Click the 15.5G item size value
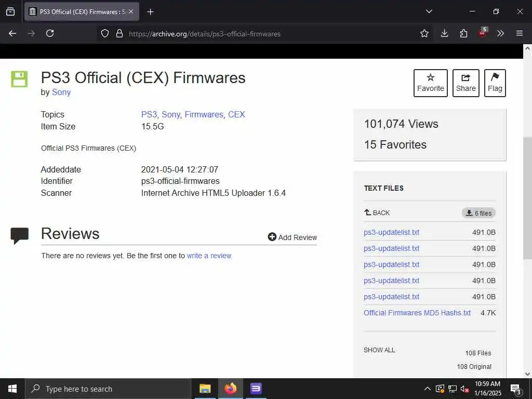The image size is (532, 399). tap(153, 127)
